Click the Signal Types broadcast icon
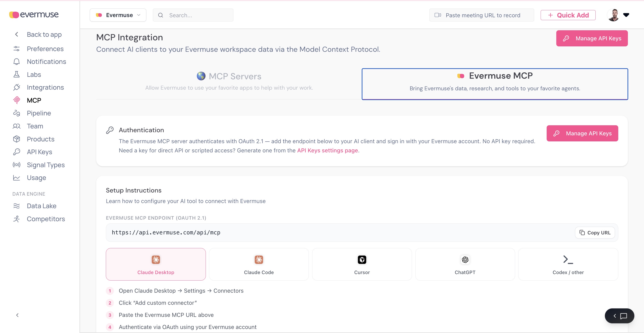The height and width of the screenshot is (333, 644). 17,165
